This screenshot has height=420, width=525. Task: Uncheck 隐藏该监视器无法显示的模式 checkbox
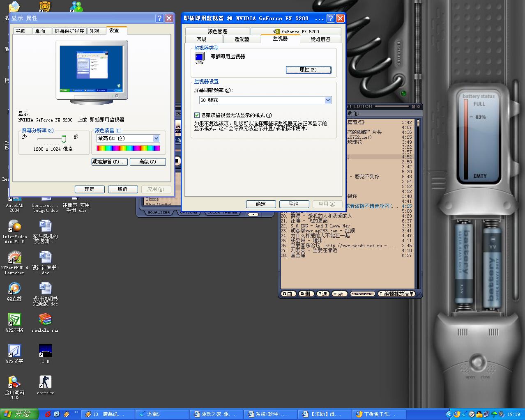pos(197,115)
